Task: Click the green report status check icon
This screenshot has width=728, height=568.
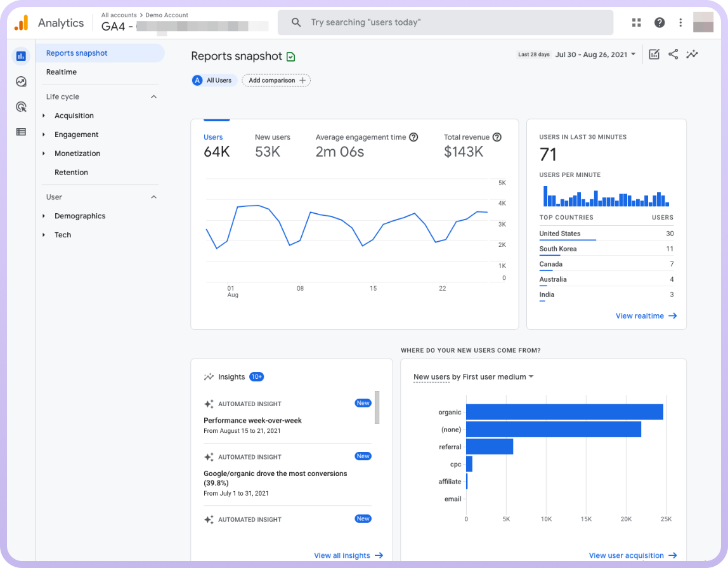Action: pos(290,56)
